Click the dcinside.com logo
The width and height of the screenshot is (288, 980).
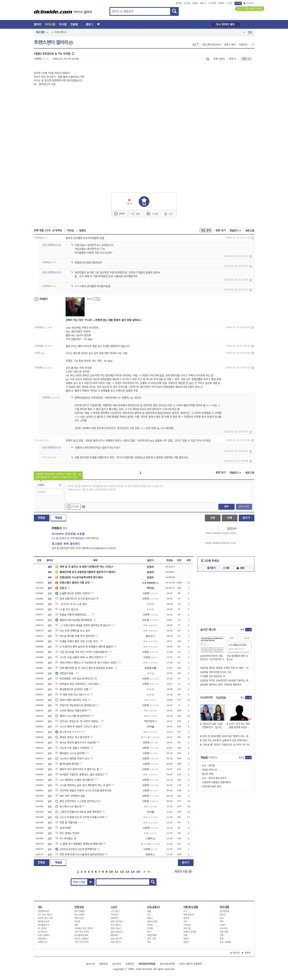click(53, 12)
